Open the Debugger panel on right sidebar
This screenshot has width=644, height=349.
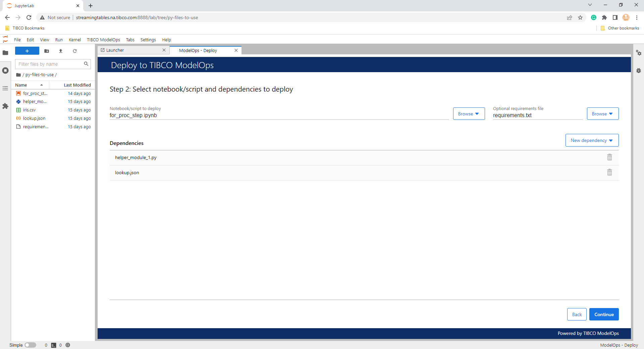coord(639,70)
